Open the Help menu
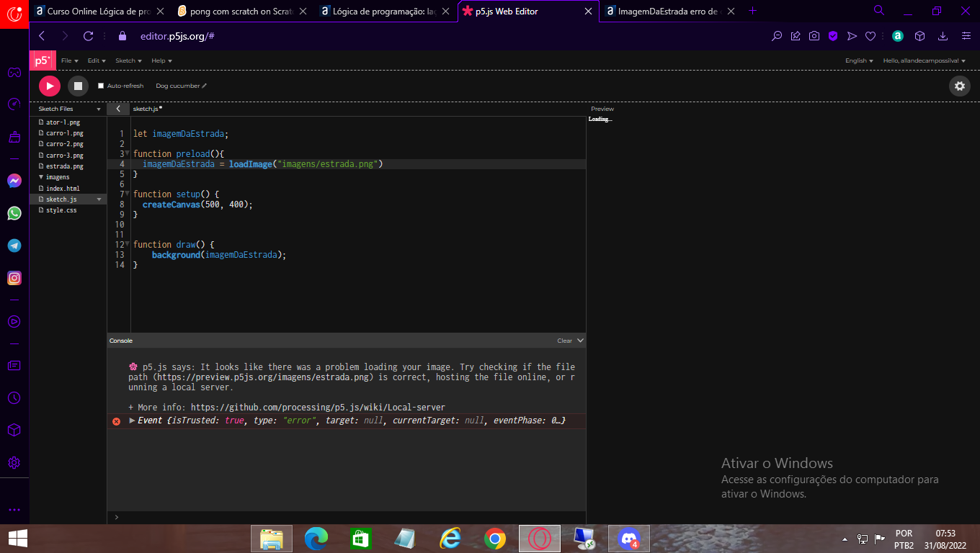Viewport: 980px width, 553px height. point(161,60)
